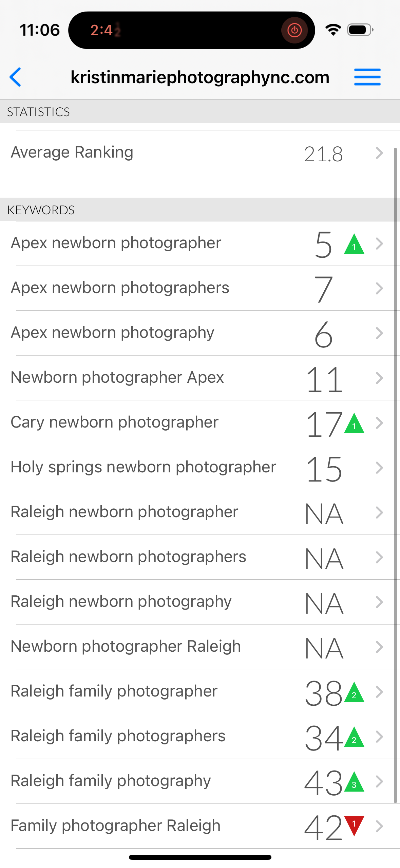This screenshot has height=868, width=400.
Task: Select Raleigh newborn photographers keyword
Action: (x=128, y=557)
